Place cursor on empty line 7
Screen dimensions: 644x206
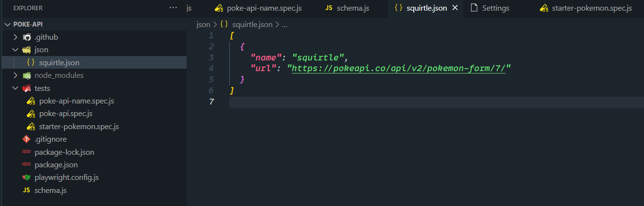tap(436, 102)
